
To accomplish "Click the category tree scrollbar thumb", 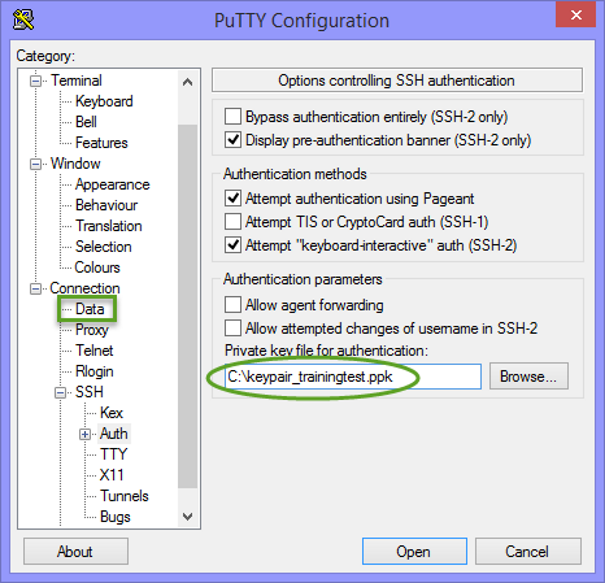I will click(188, 307).
